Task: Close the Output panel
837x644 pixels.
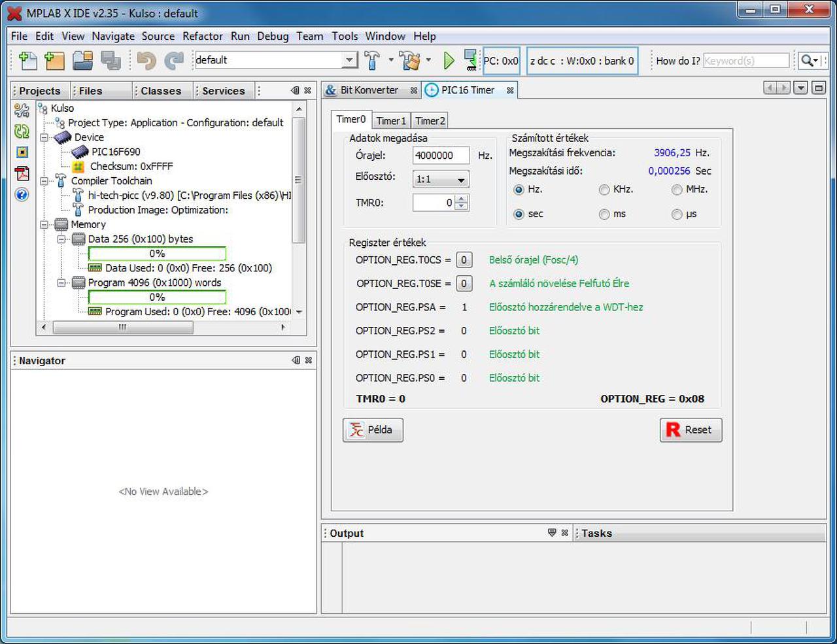Action: (565, 533)
